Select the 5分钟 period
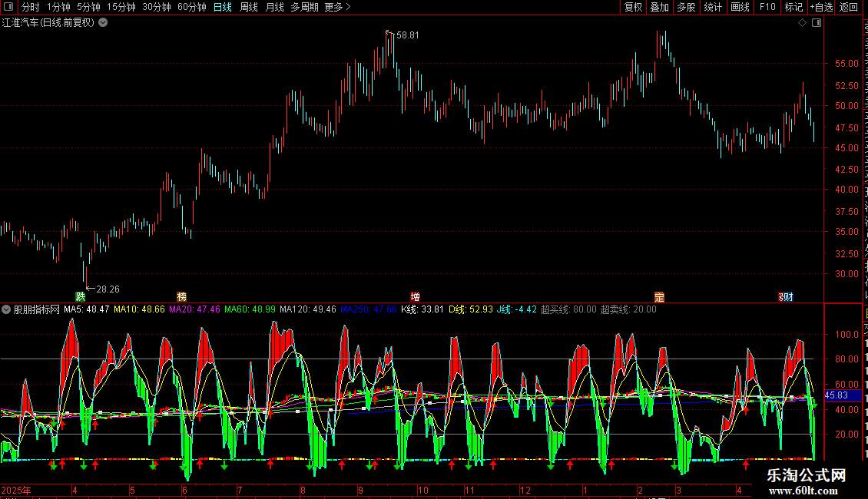This screenshot has height=499, width=868. [x=88, y=7]
